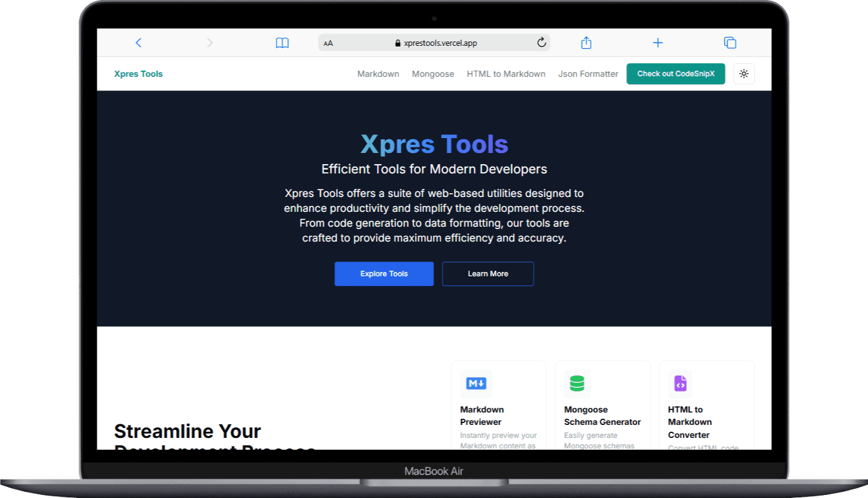Click the Check out CodeSnipX button
Viewport: 868px width, 498px height.
pos(676,74)
